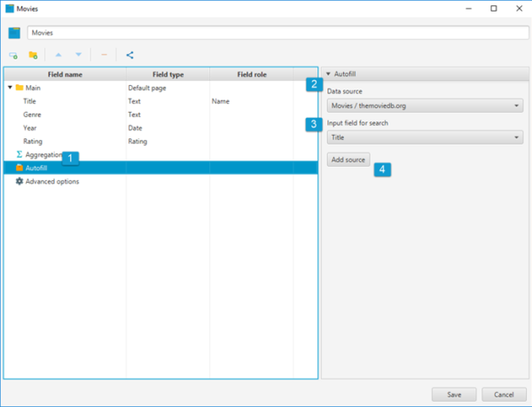Open the Data source dropdown
The height and width of the screenshot is (407, 532).
(x=425, y=106)
